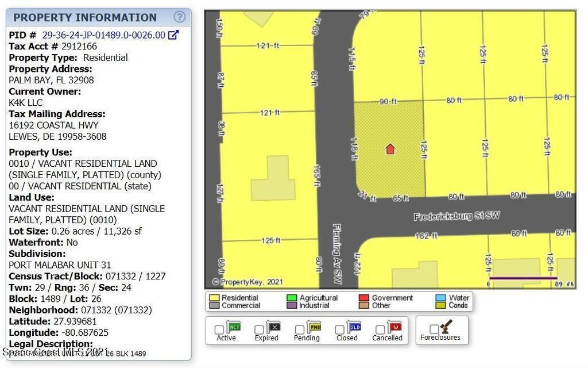Click the Water blue legend swatch

(440, 298)
